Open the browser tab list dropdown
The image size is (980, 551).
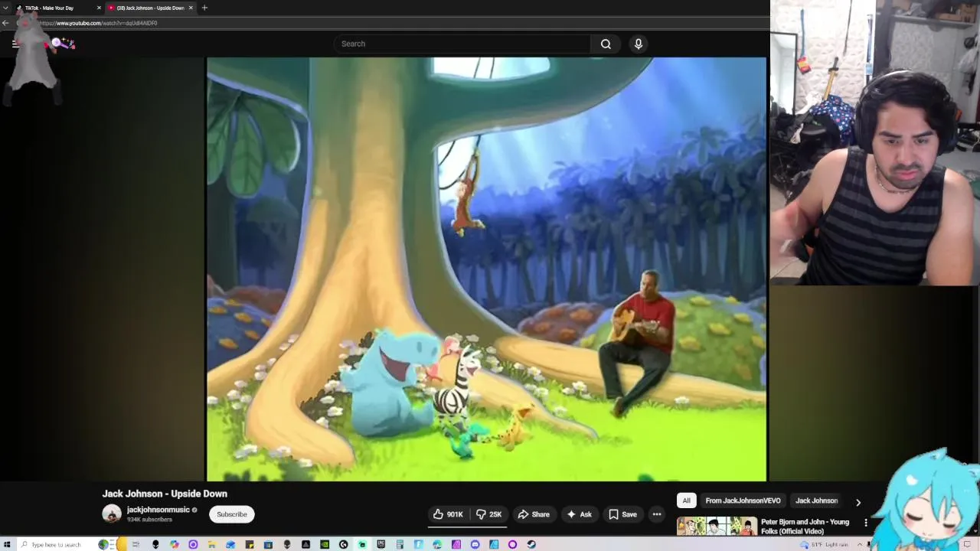pyautogui.click(x=5, y=8)
